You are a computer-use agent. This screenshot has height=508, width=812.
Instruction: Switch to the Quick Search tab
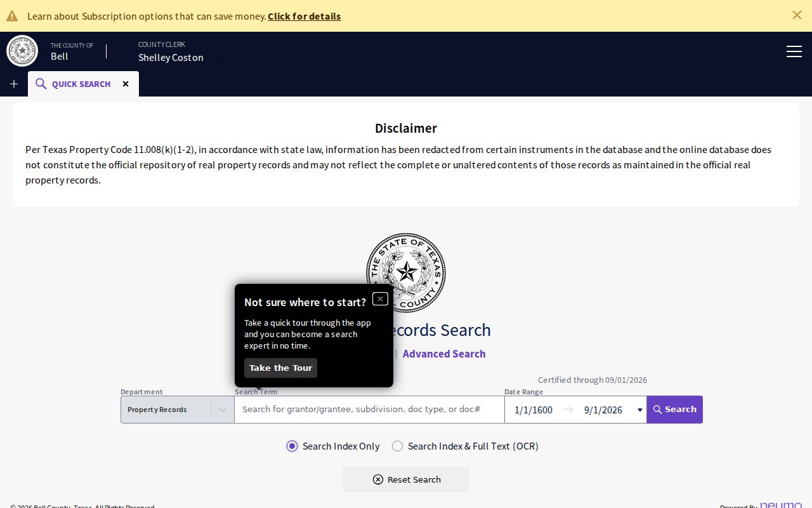tap(74, 84)
